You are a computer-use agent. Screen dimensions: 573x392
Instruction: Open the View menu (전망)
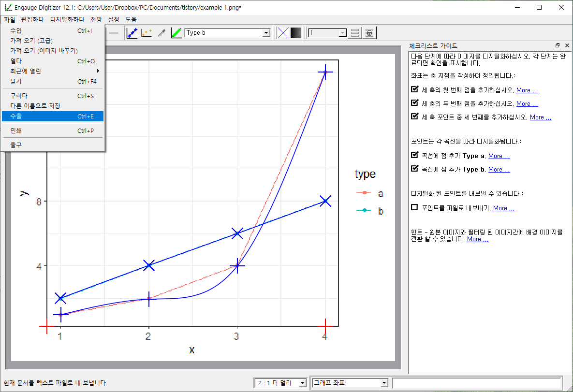(96, 19)
